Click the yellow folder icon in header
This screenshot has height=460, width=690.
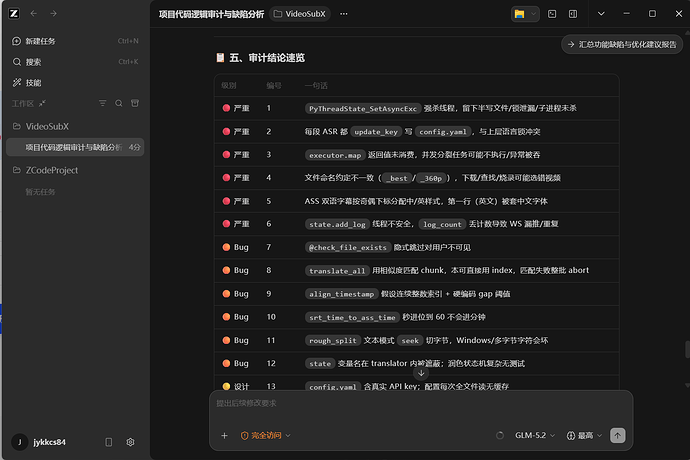point(520,14)
